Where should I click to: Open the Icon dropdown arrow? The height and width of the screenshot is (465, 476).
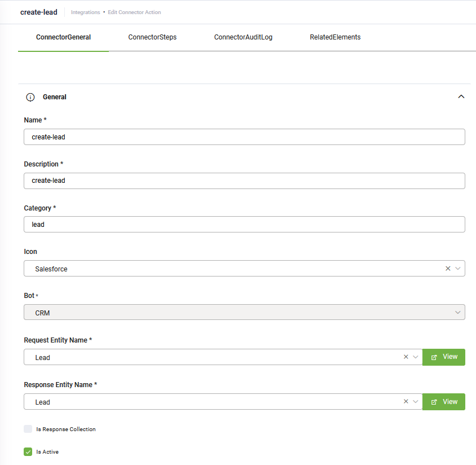point(457,269)
